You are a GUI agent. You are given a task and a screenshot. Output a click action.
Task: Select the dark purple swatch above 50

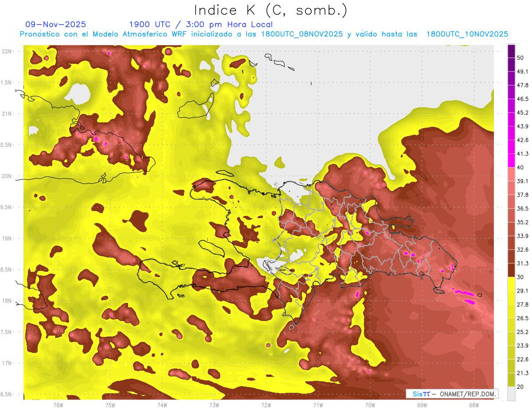click(511, 51)
